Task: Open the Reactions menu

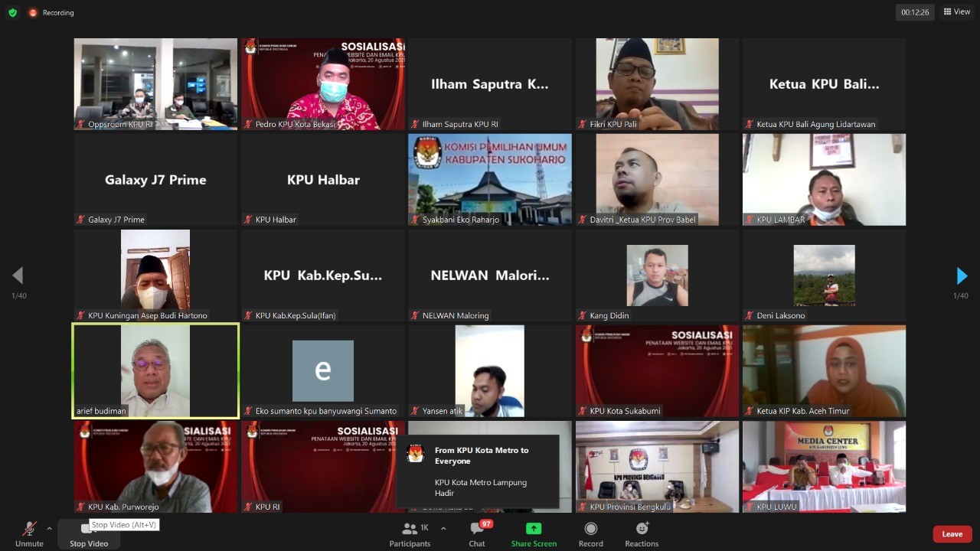Action: [642, 529]
